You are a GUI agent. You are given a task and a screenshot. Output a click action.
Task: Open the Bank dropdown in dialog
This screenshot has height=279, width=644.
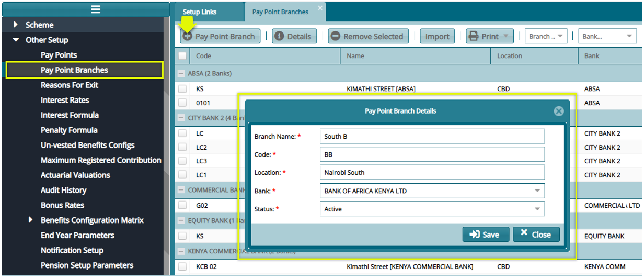[537, 191]
